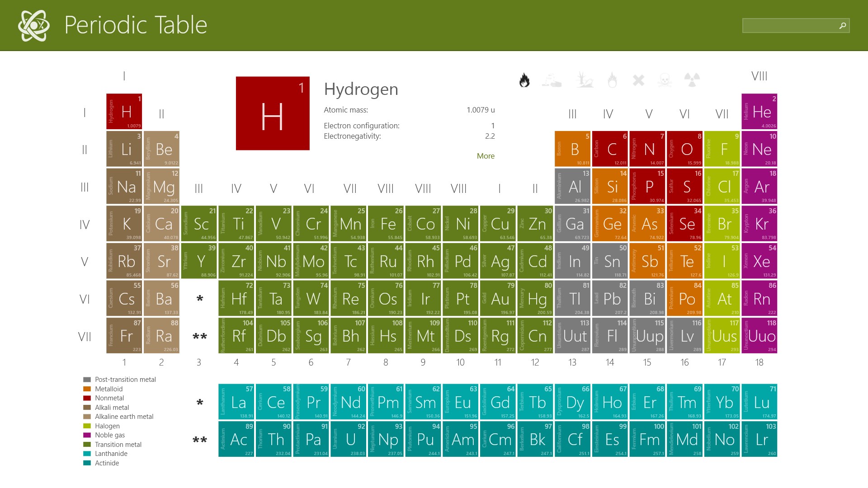Click the toxic skull and crossbones icon
Image resolution: width=868 pixels, height=488 pixels.
point(665,80)
